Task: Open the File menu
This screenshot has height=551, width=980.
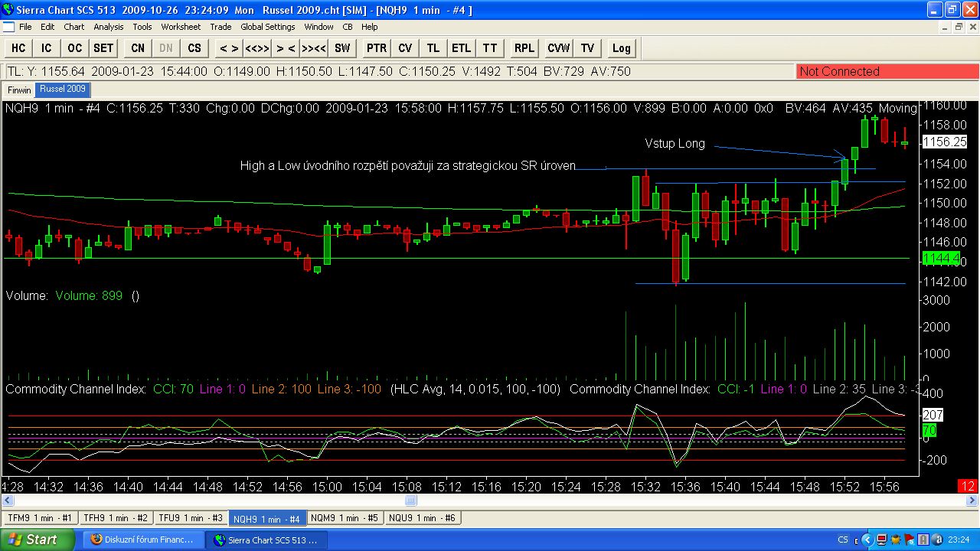Action: (x=25, y=27)
